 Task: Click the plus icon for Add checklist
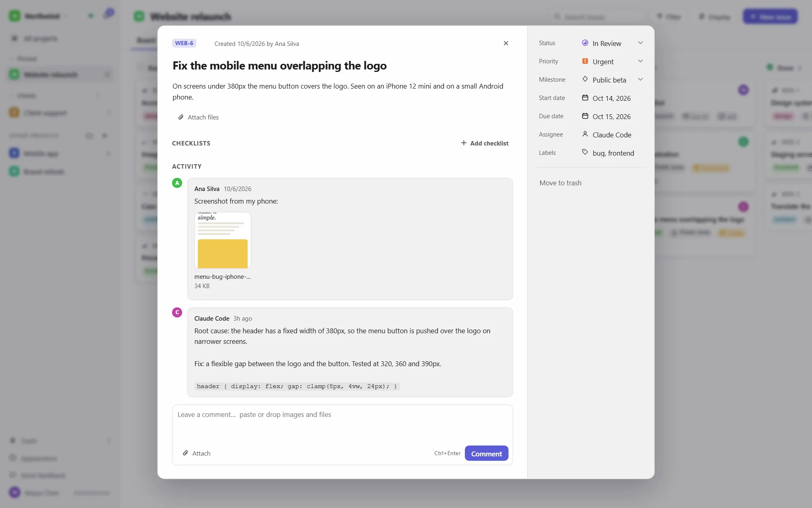tap(464, 143)
